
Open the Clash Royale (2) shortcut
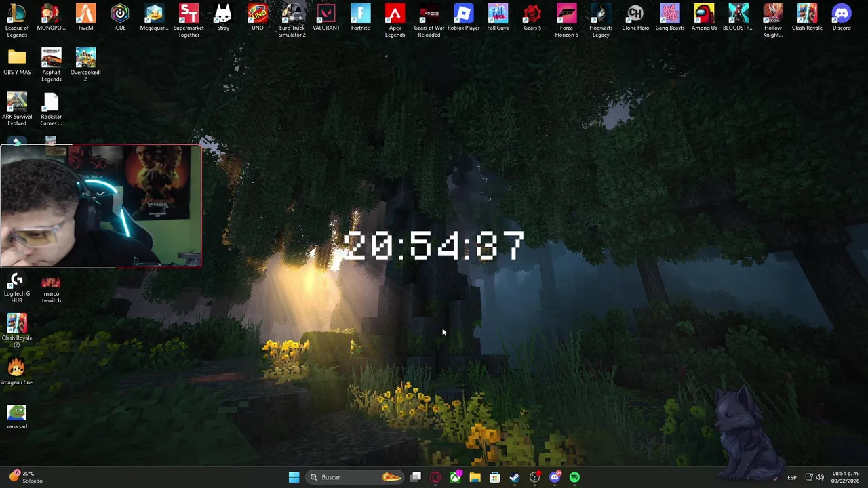[x=17, y=331]
